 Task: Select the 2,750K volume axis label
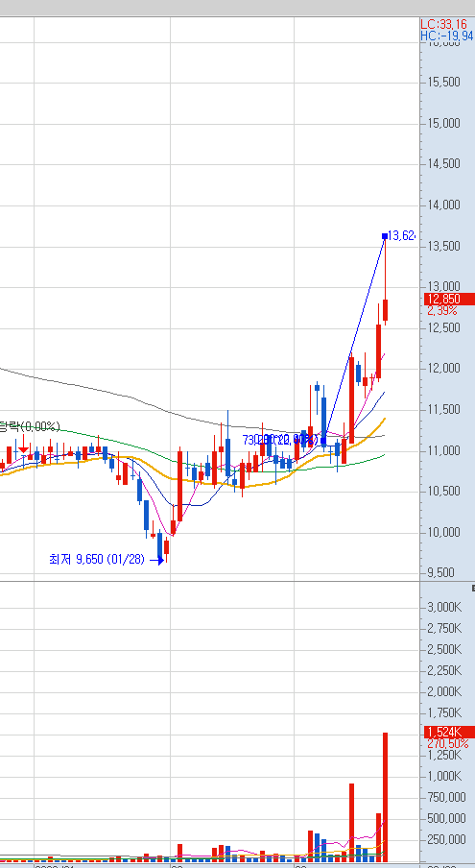coord(444,628)
